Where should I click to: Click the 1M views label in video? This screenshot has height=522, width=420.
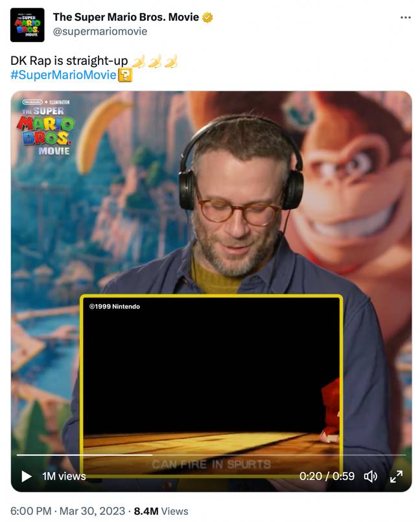(64, 477)
